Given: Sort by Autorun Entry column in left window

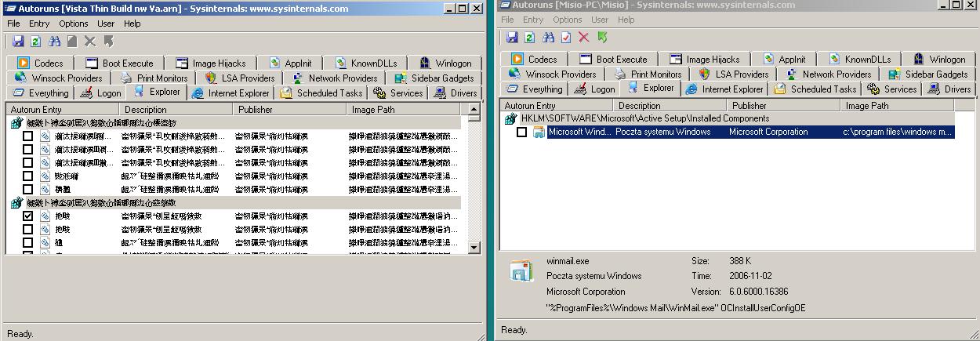Looking at the screenshot, I should (63, 110).
